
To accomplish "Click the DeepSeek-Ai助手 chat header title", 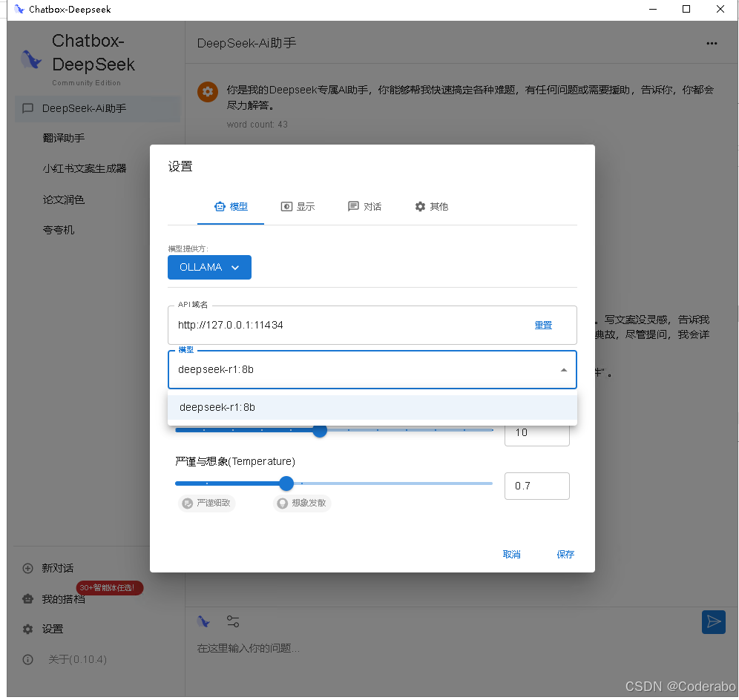I will [246, 43].
